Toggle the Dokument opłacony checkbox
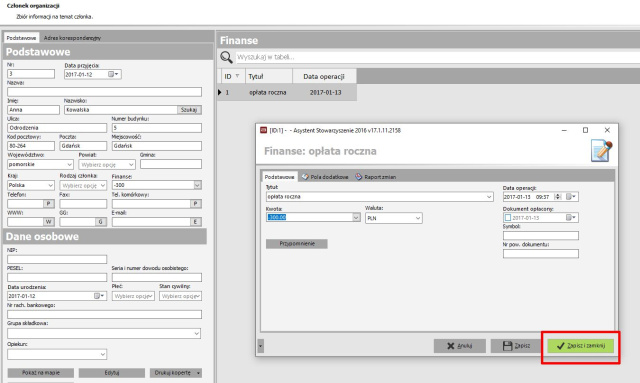The image size is (640, 383). [508, 218]
